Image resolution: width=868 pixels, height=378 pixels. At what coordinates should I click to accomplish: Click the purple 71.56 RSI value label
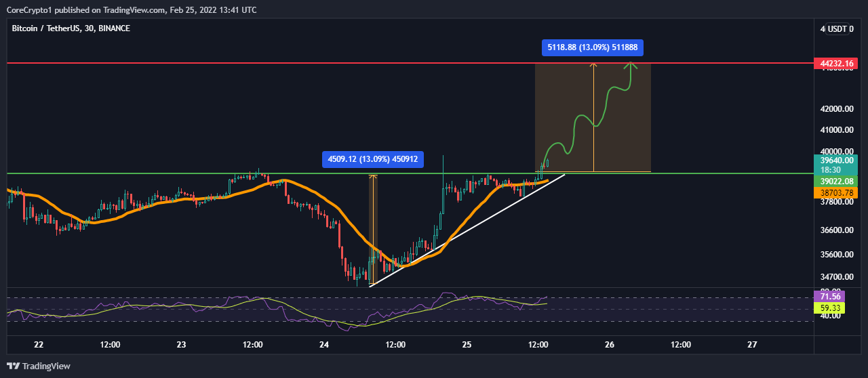[x=831, y=297]
